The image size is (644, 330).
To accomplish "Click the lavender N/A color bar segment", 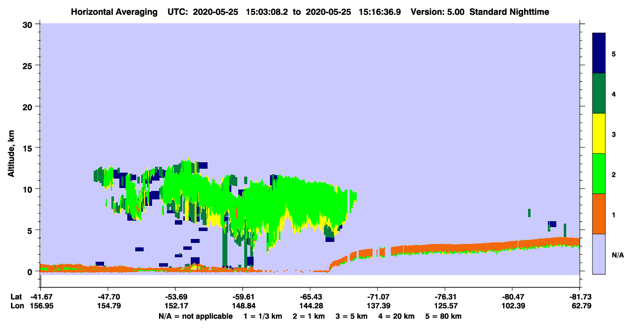I will (599, 254).
